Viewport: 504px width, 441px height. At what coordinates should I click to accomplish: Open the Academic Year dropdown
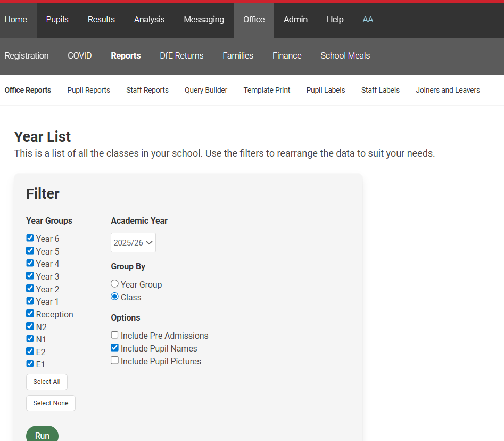tap(133, 243)
